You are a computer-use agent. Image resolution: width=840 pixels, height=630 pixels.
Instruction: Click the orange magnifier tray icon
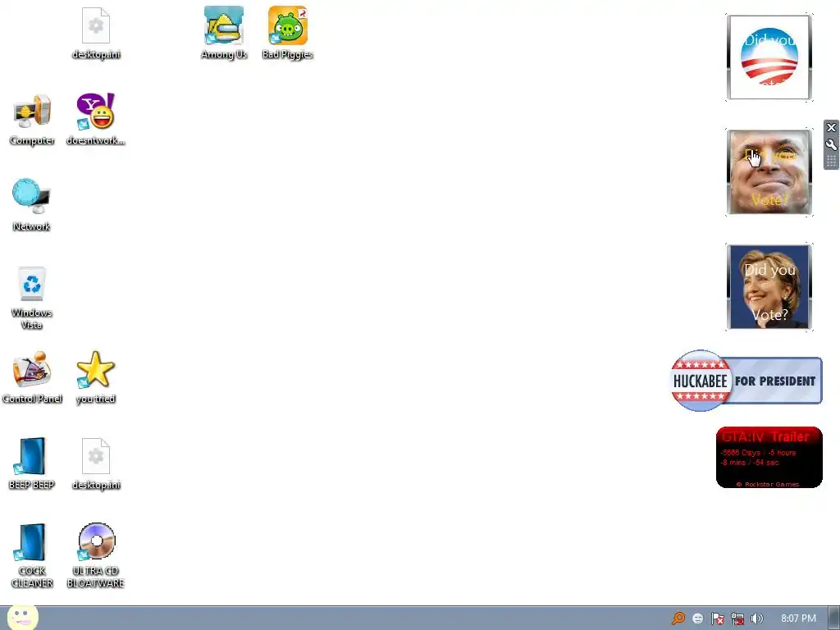point(678,619)
